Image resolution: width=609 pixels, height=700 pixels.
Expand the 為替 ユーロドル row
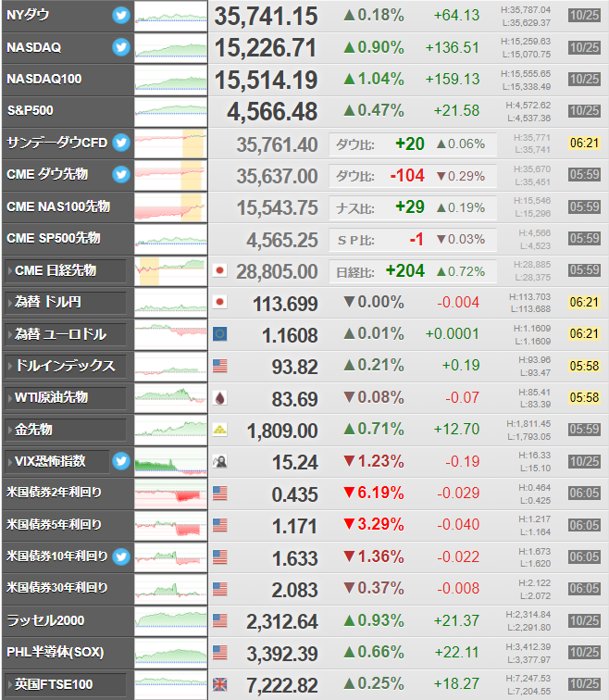pos(65,334)
